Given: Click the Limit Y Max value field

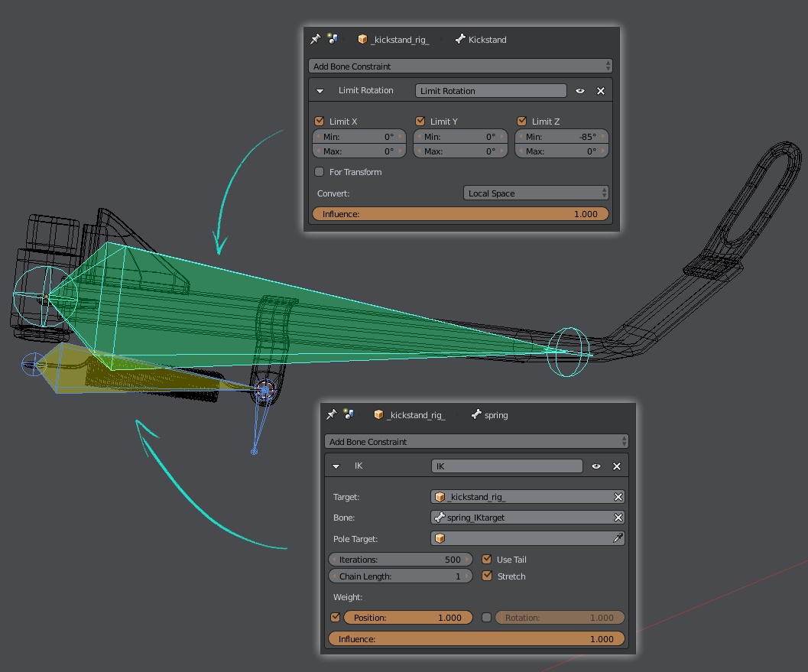Looking at the screenshot, I should click(461, 151).
